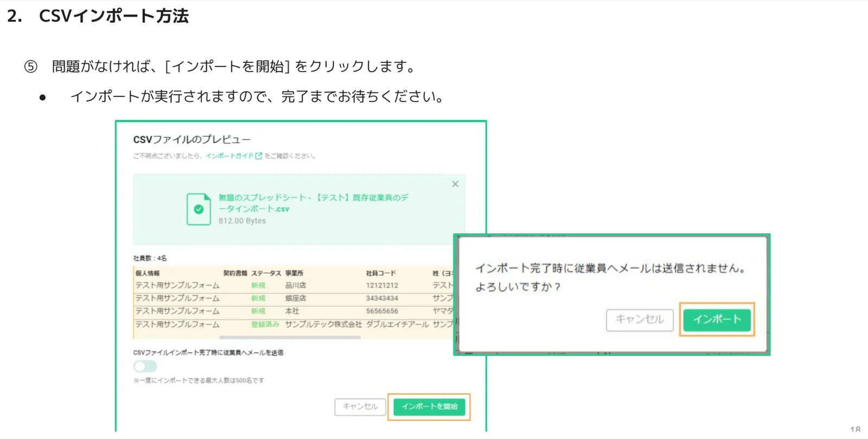This screenshot has height=439, width=868.
Task: Click the 個人情報 column header
Action: pyautogui.click(x=148, y=273)
